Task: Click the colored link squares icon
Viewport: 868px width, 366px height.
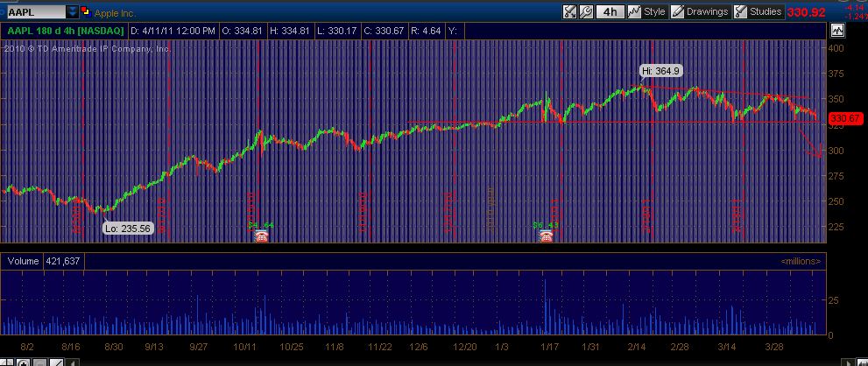Action: 85,11
